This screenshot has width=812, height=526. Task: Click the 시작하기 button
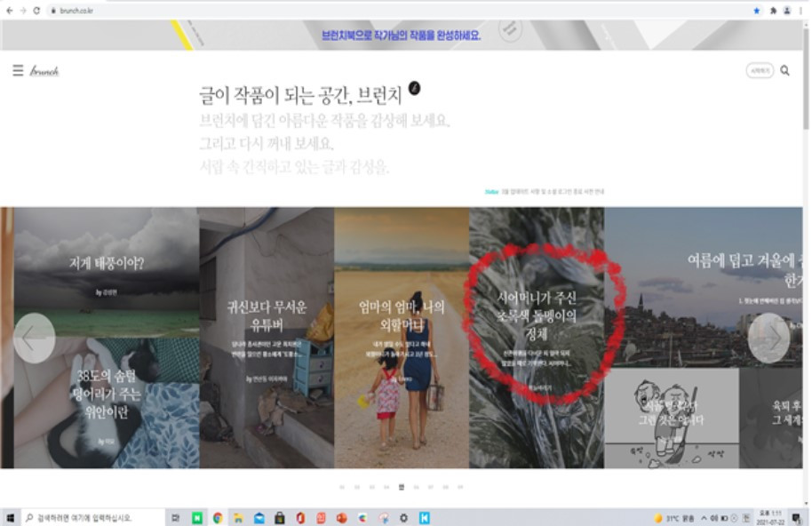point(760,70)
